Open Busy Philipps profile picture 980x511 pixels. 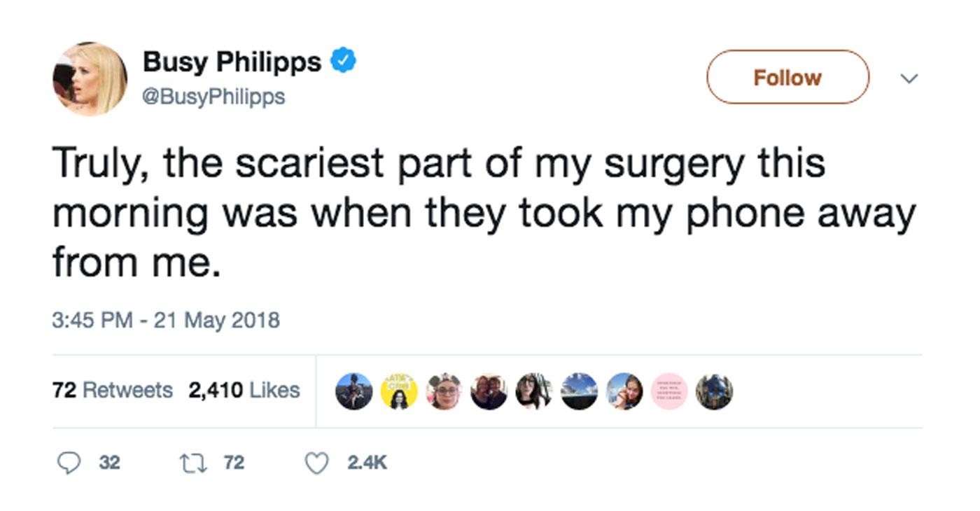coord(90,78)
